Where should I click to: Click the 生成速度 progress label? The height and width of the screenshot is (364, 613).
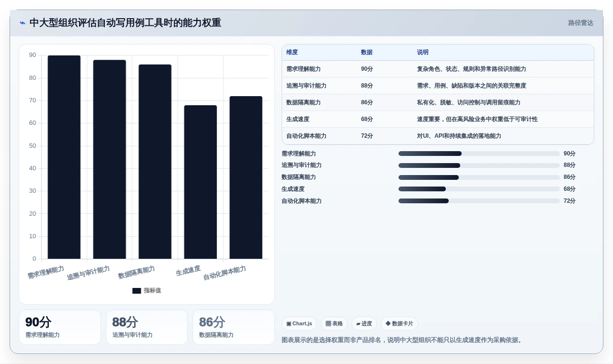[293, 189]
